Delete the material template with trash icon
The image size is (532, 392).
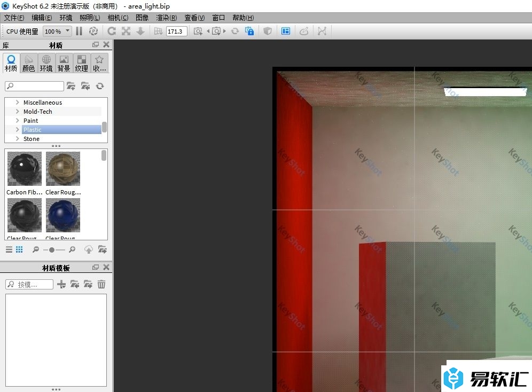(101, 284)
